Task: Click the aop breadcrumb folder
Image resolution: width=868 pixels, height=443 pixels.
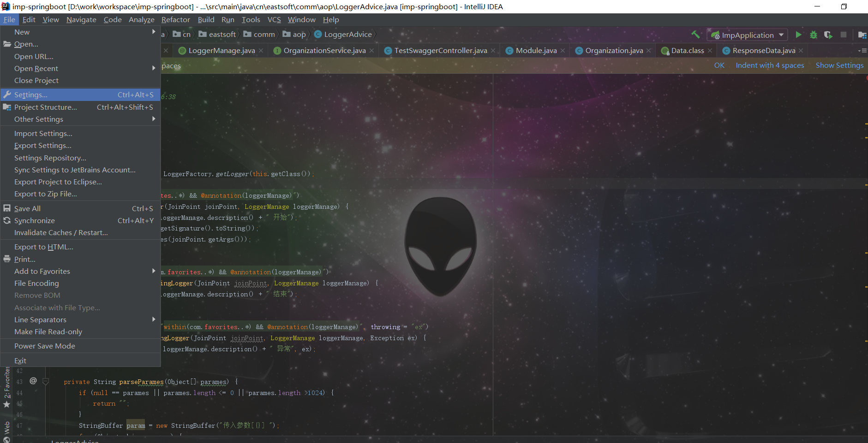Action: click(x=294, y=35)
